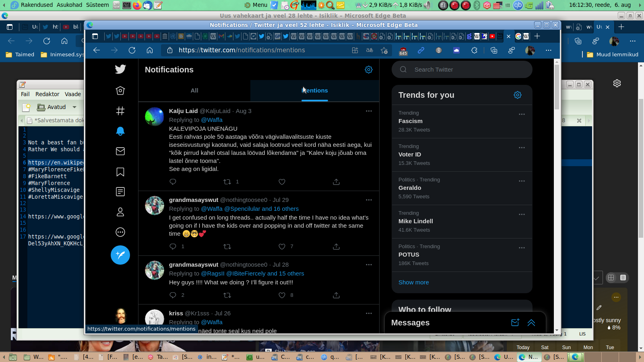The image size is (644, 362).
Task: Open Fail menu in text editor
Action: pyautogui.click(x=25, y=94)
